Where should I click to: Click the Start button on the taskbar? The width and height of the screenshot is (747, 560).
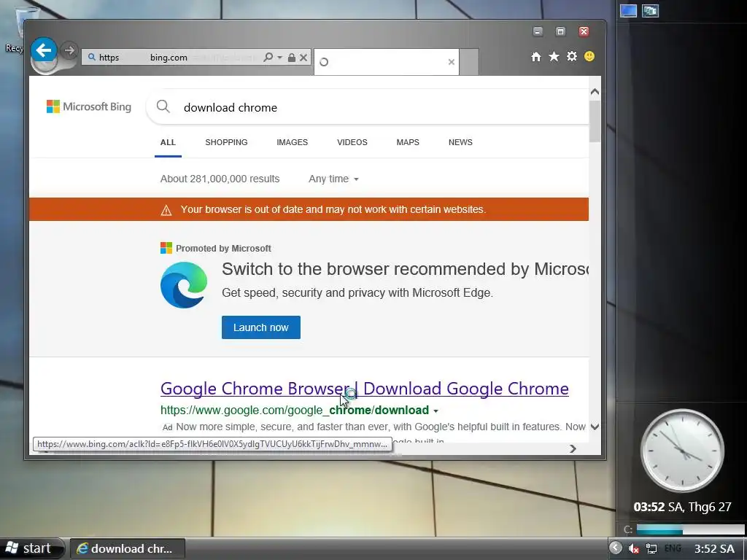(31, 548)
